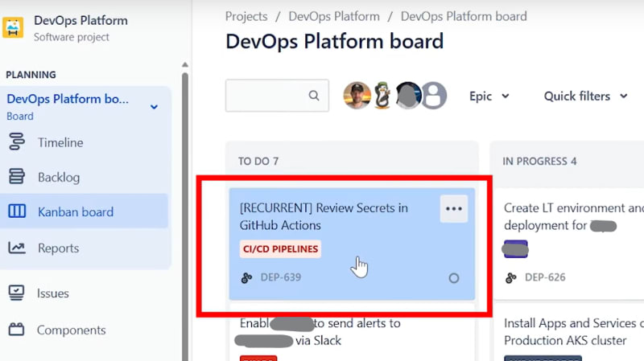Screen dimensions: 644x361
Task: Go to Backlog in the sidebar
Action: point(59,177)
